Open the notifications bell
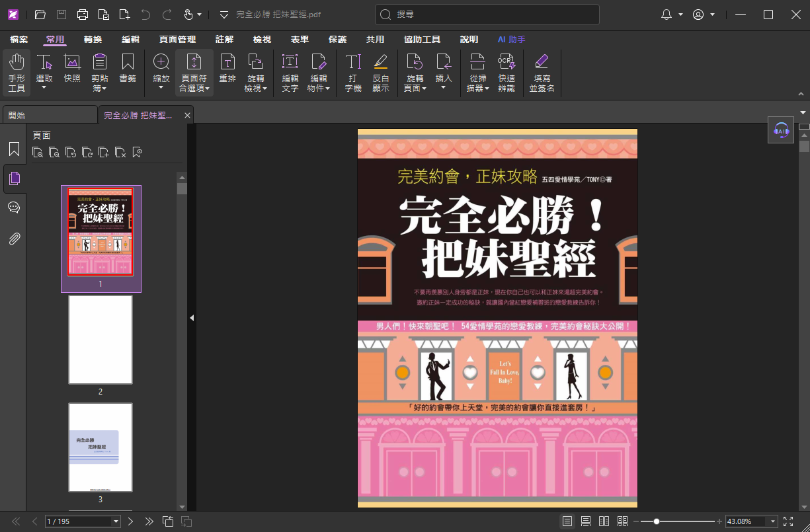This screenshot has height=532, width=810. (667, 15)
